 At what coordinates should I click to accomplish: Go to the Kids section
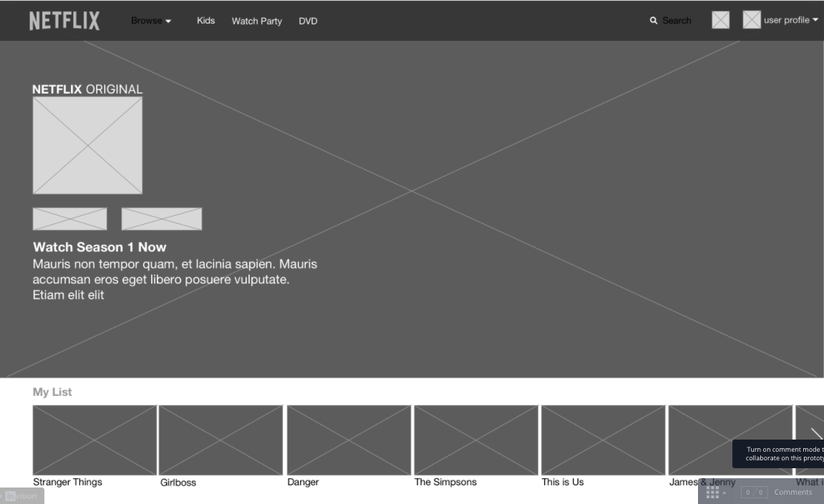click(x=205, y=21)
